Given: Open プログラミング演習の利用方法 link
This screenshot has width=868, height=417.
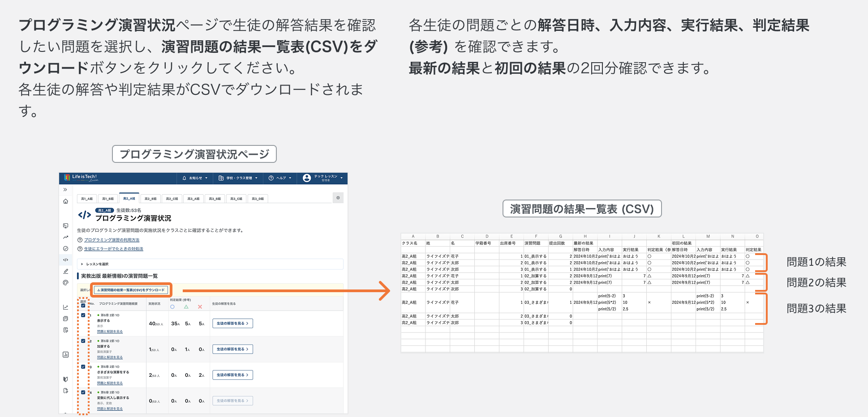Looking at the screenshot, I should 112,240.
